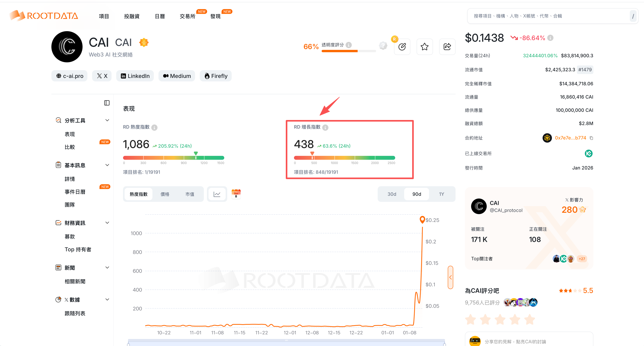Viewport: 644px width, 346px height.
Task: Collapse the 財務資訊 sidebar section
Action: pos(107,223)
